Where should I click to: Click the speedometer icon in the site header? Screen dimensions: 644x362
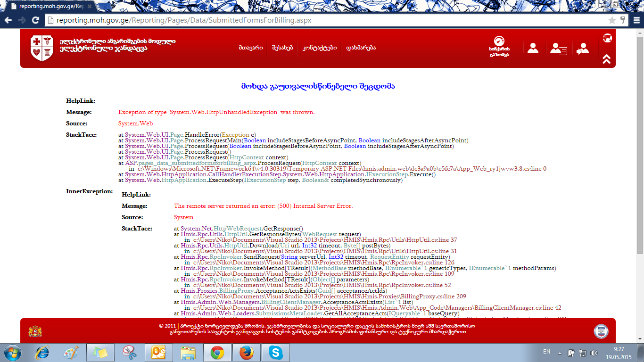coord(499,41)
